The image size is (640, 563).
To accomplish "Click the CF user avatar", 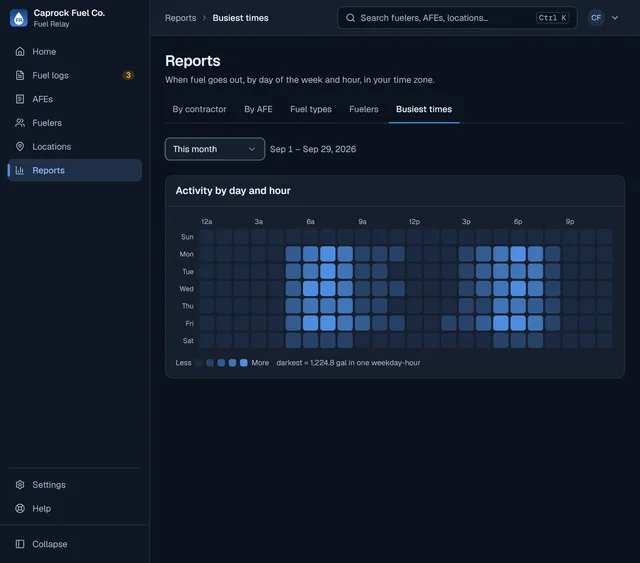I will pyautogui.click(x=596, y=18).
